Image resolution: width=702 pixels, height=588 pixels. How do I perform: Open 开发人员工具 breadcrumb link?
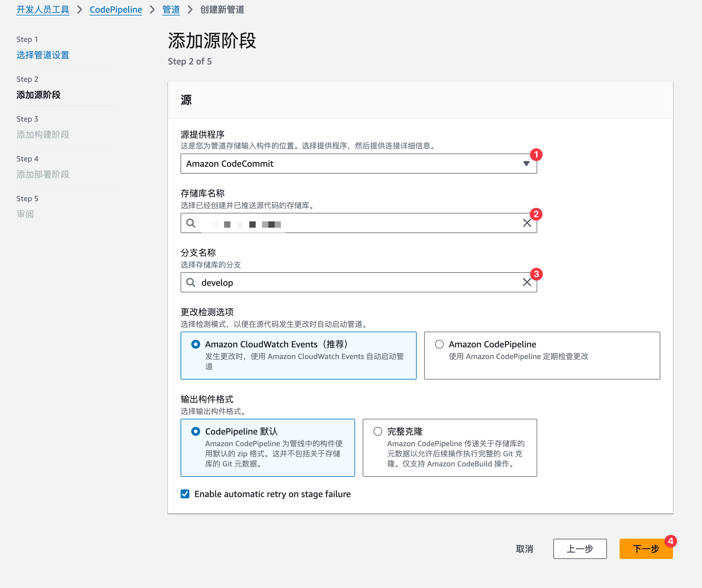(x=43, y=10)
